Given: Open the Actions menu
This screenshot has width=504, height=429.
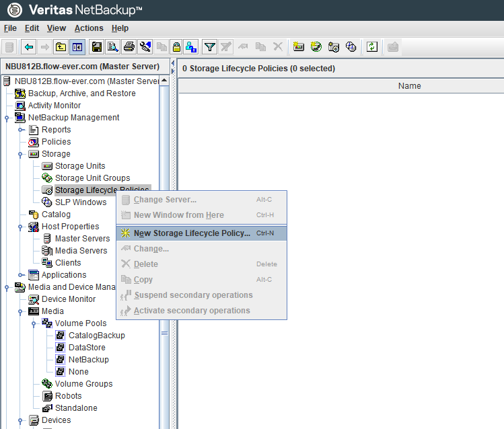Looking at the screenshot, I should (89, 28).
